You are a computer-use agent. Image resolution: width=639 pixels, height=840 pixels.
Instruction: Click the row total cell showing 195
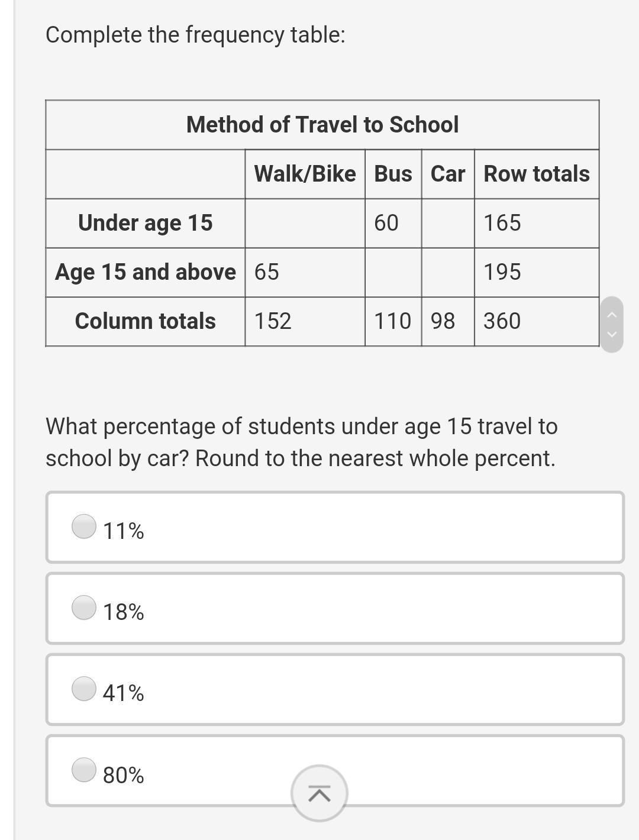[536, 272]
